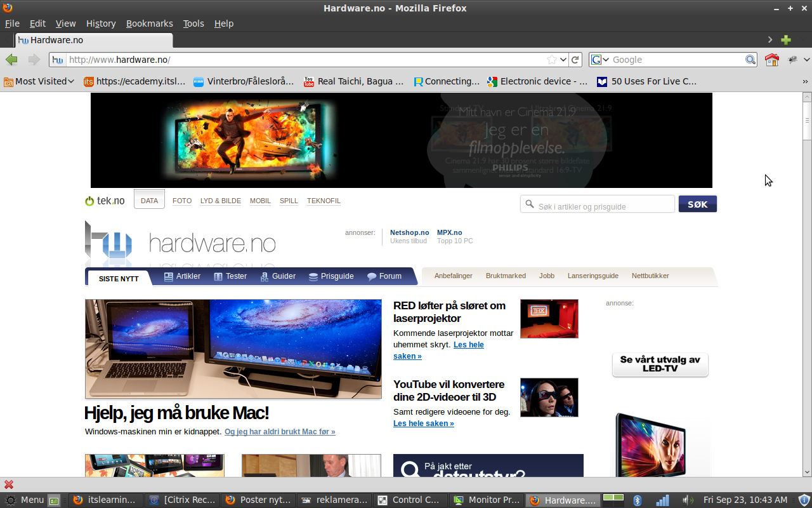Bookmark this page with the star icon
Image resolution: width=812 pixels, height=508 pixels.
[552, 60]
